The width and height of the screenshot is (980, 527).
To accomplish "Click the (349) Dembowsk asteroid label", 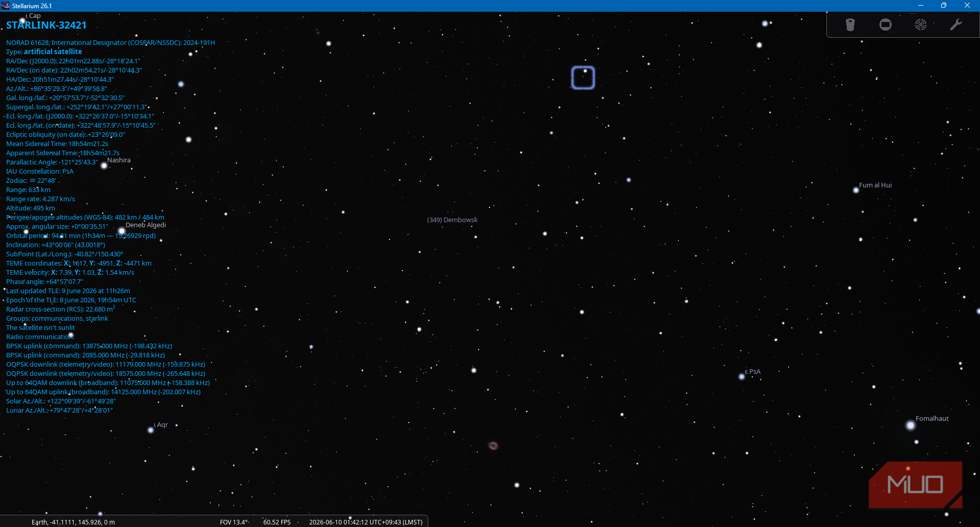I will pos(452,220).
